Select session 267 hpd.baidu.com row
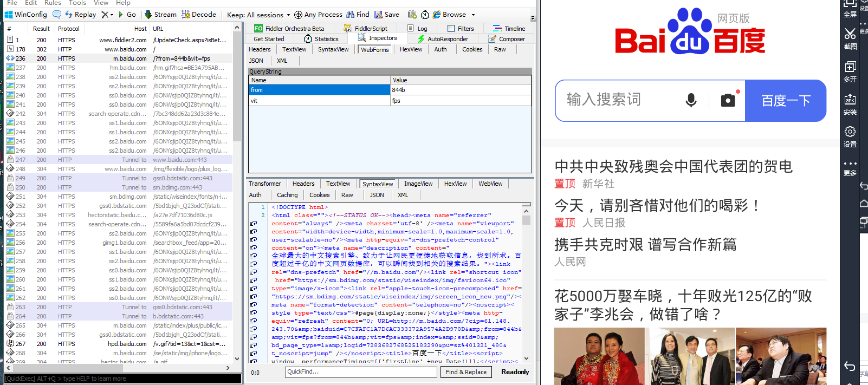Viewport: 868px width, 385px height. point(119,344)
